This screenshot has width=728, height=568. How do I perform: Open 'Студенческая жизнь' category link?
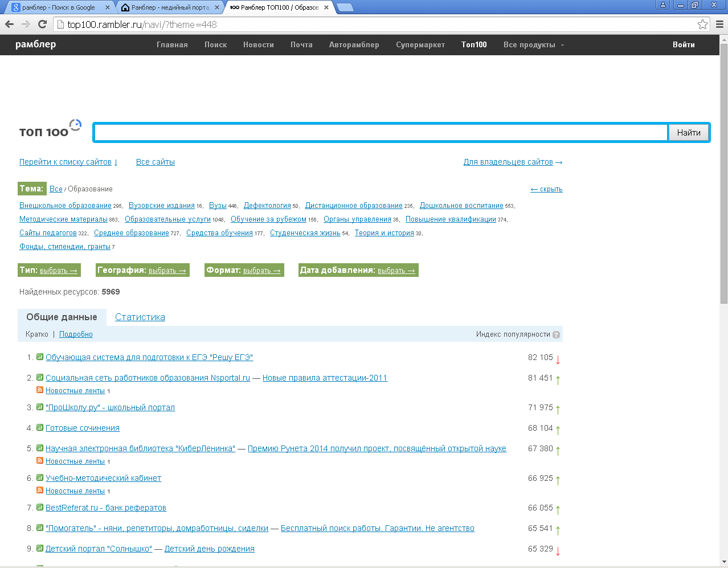pyautogui.click(x=305, y=232)
